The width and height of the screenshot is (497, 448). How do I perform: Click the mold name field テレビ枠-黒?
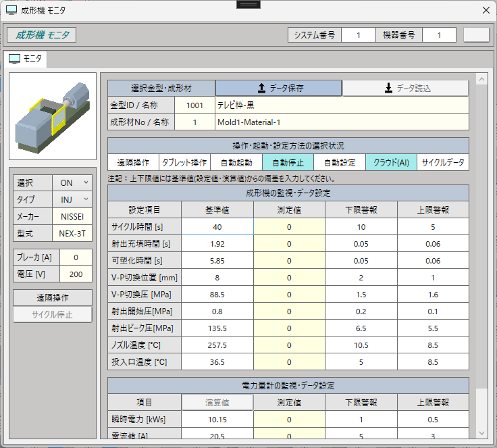[x=342, y=105]
